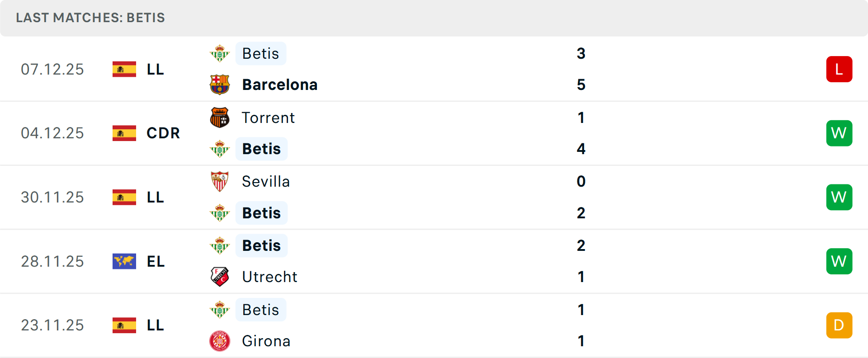Click the Utrecht club crest icon
Viewport: 868px width, 358px height.
point(220,277)
